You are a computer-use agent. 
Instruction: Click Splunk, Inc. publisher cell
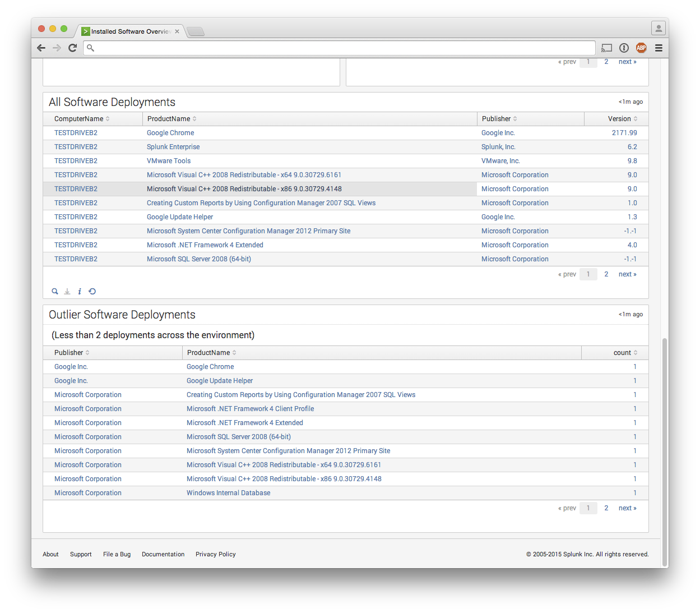498,147
